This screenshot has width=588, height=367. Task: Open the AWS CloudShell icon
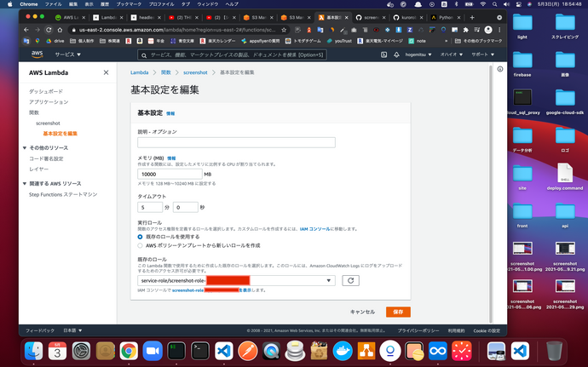[383, 54]
